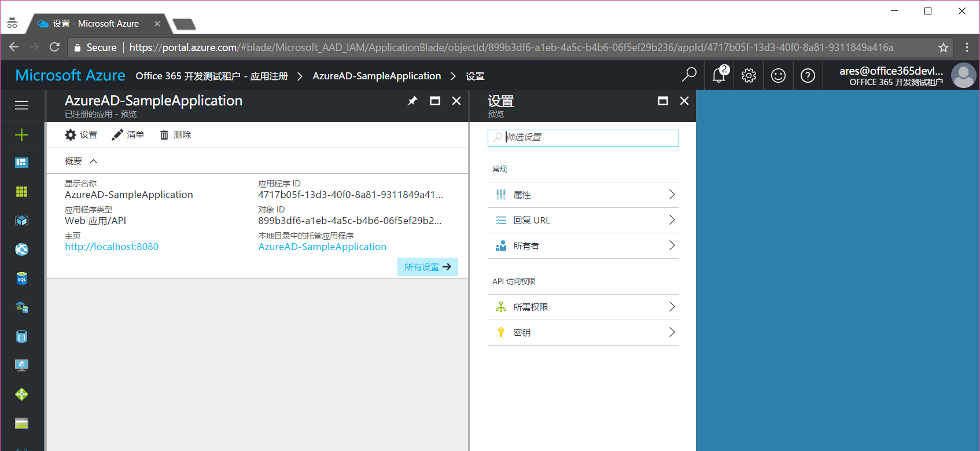Close the 设置 - Microsoft Azure tab
Image resolution: width=980 pixels, height=451 pixels.
point(157,24)
